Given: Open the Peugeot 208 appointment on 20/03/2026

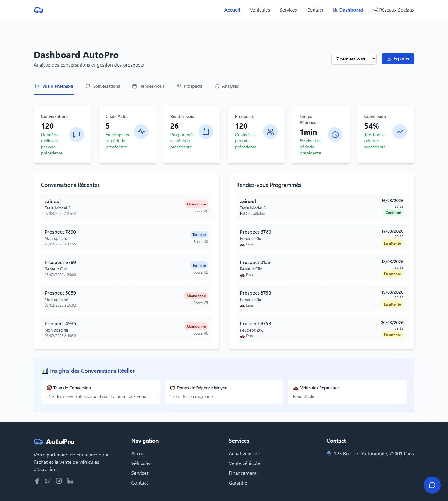Looking at the screenshot, I should (322, 329).
